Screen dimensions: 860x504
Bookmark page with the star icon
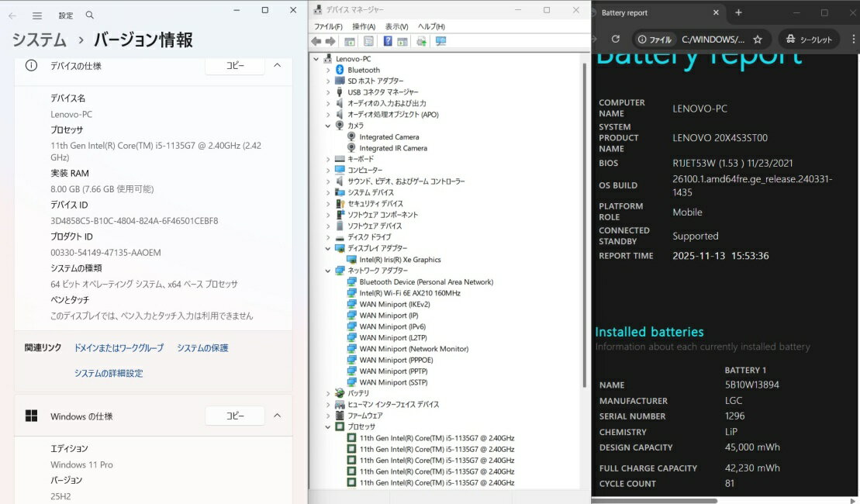click(758, 40)
